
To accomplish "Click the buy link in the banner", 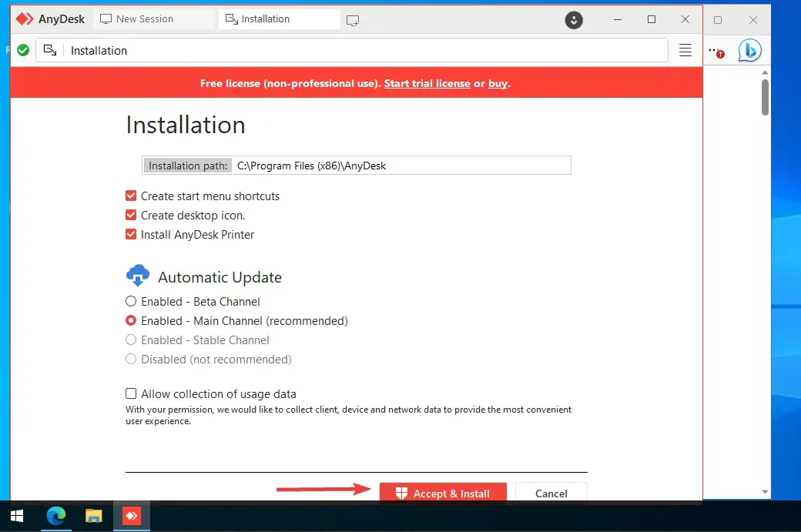I will pyautogui.click(x=498, y=83).
